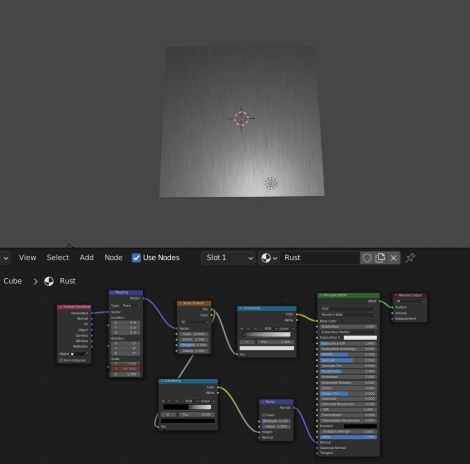This screenshot has width=470, height=464.
Task: Add color stop plus icon in lower ColorRamp
Action: (x=163, y=401)
